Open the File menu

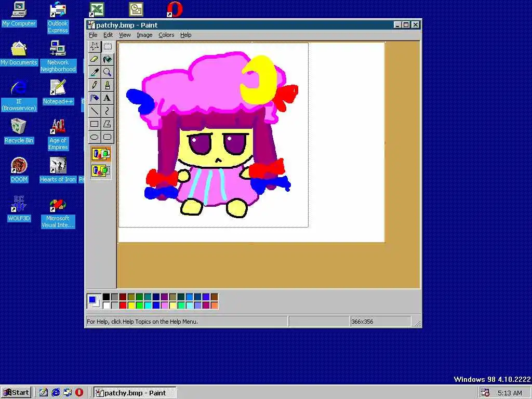point(93,35)
